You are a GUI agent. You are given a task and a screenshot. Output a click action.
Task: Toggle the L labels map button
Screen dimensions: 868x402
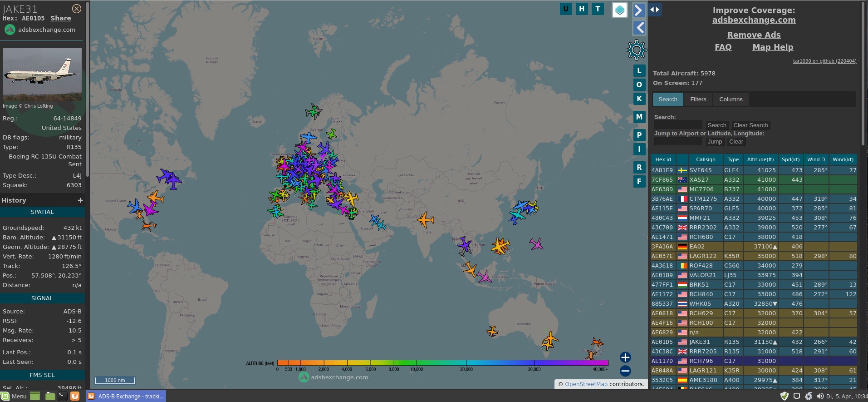tap(639, 70)
